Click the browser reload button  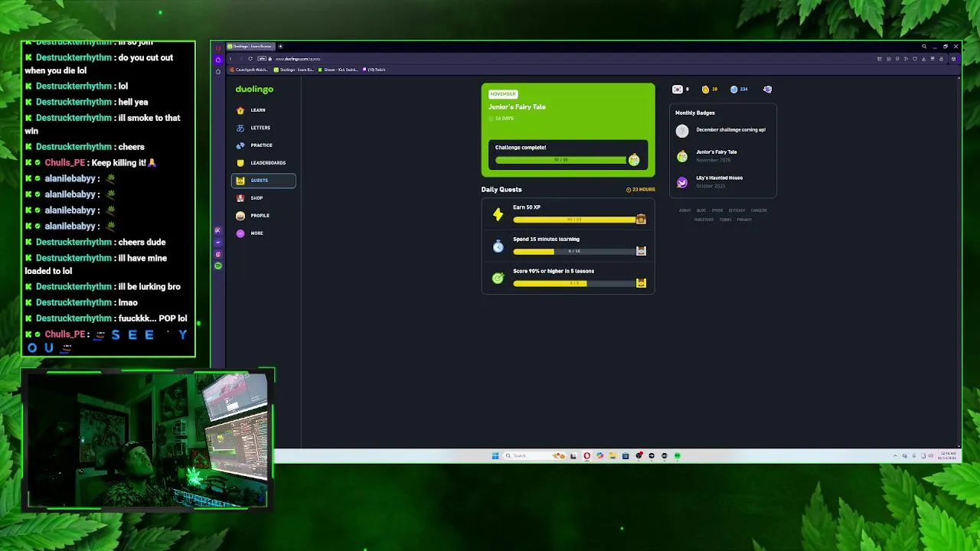[250, 59]
